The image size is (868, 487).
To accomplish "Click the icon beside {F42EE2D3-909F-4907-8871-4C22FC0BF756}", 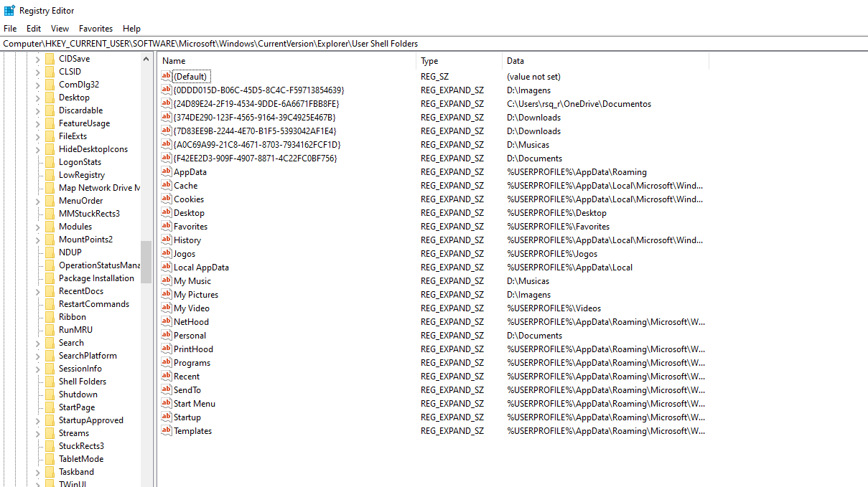I will pyautogui.click(x=167, y=158).
